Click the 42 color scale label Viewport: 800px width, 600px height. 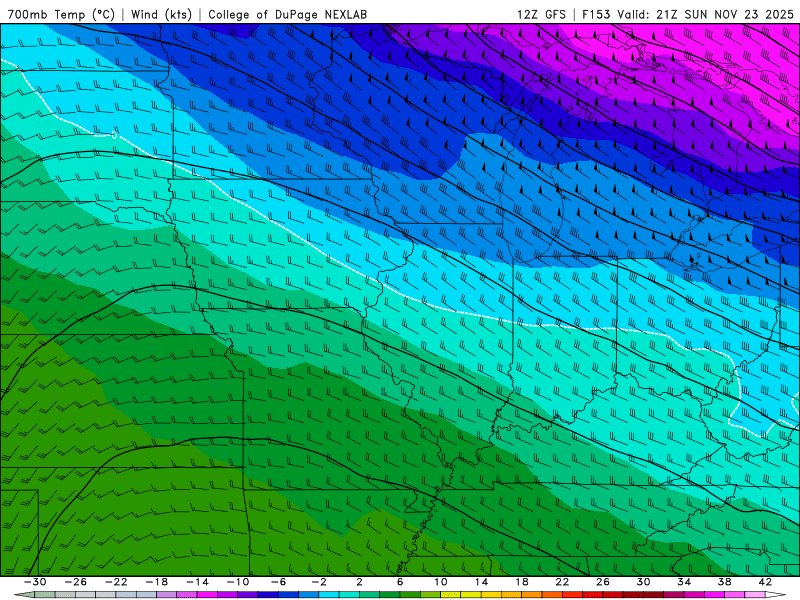click(x=765, y=582)
